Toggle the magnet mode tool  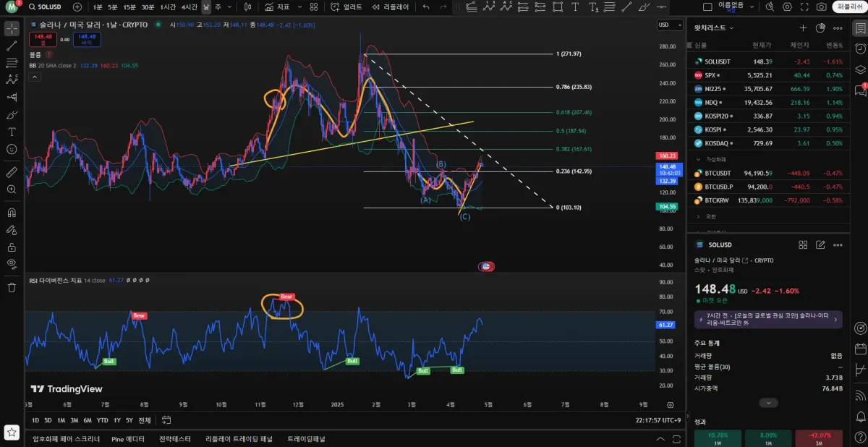click(x=12, y=213)
